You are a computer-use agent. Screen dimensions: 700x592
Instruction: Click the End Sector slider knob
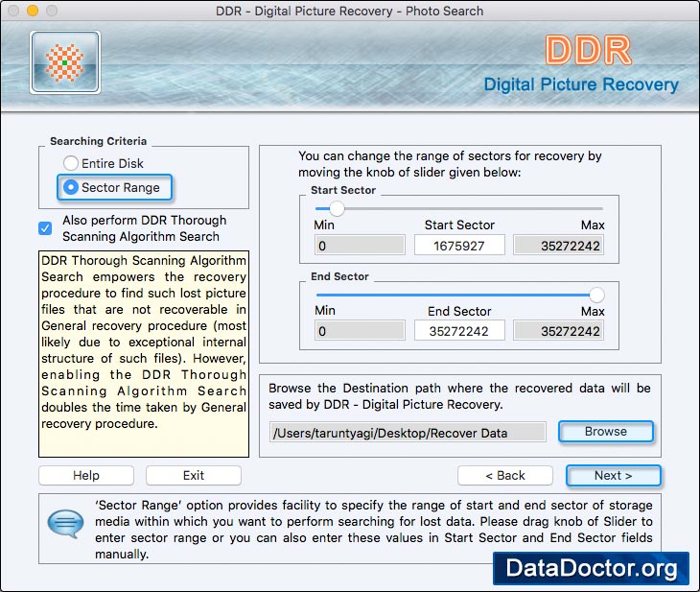(596, 295)
